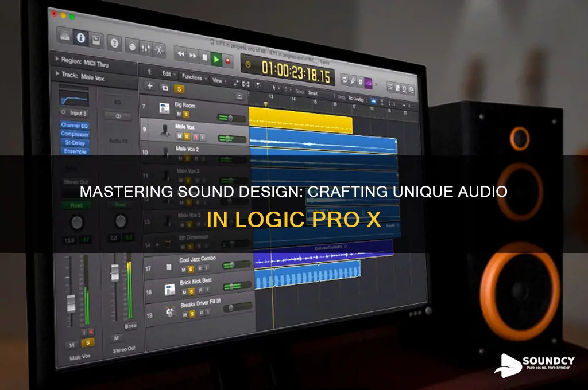Screen dimensions: 588x390
Task: Open the St-Delay plug-in slot
Action: point(75,142)
